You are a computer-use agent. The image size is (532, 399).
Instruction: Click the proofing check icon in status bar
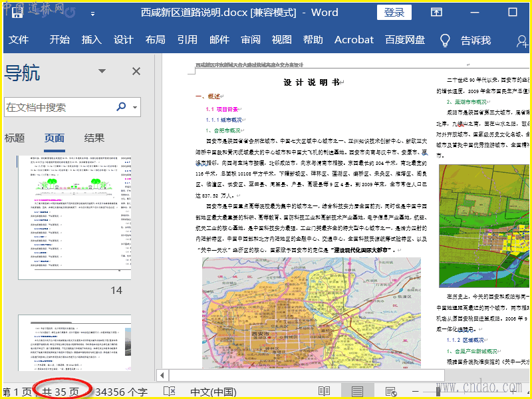click(170, 392)
